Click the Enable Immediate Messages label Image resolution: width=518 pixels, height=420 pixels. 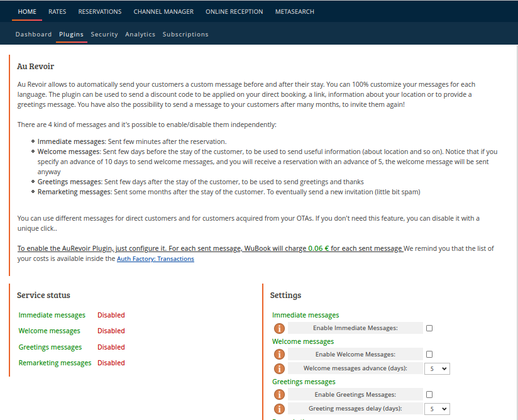click(355, 328)
